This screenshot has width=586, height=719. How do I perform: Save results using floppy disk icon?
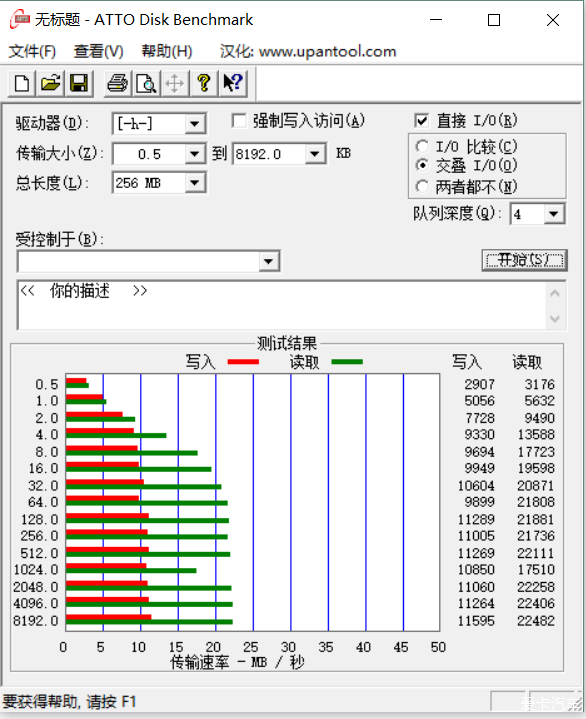point(79,83)
